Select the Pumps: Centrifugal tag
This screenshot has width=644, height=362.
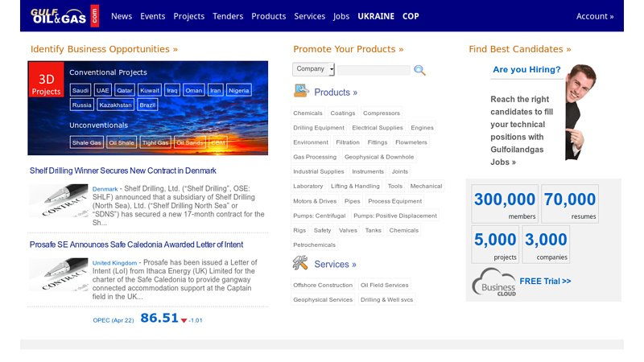pyautogui.click(x=319, y=216)
